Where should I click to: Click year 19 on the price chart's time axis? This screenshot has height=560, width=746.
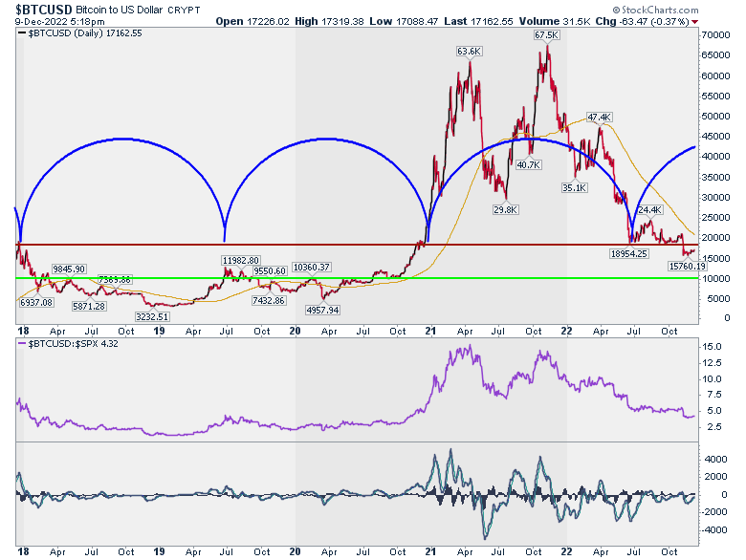pos(159,331)
